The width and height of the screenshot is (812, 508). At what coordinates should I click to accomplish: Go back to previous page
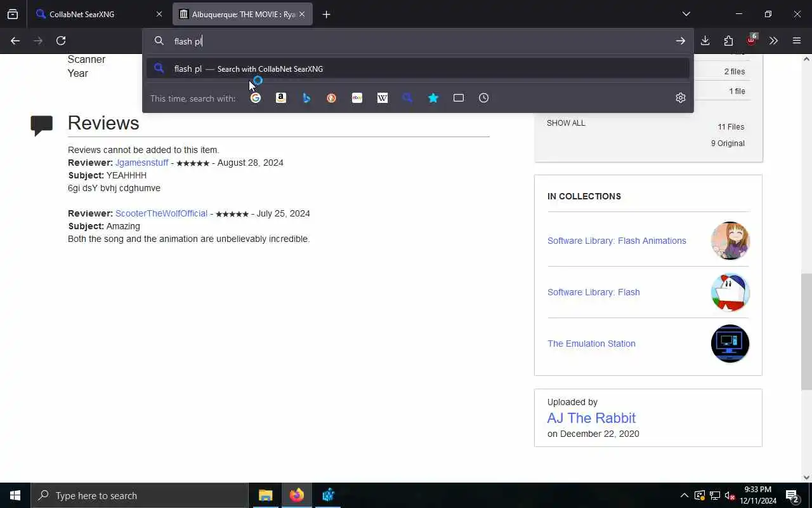click(15, 41)
